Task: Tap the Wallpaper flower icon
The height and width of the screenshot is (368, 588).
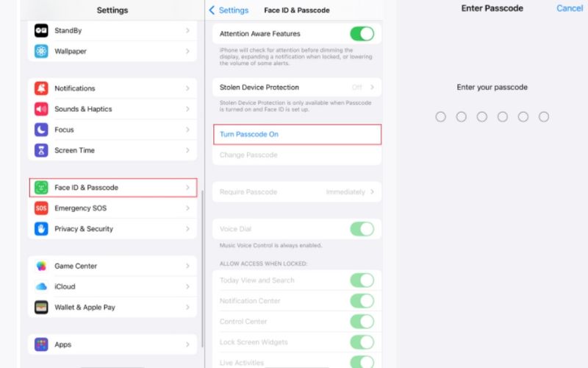Action: point(41,51)
